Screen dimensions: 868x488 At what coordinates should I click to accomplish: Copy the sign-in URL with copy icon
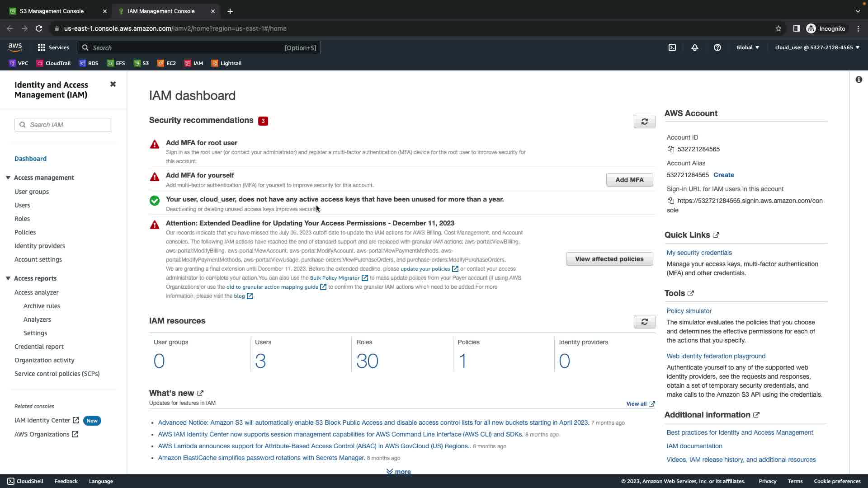[x=671, y=201]
